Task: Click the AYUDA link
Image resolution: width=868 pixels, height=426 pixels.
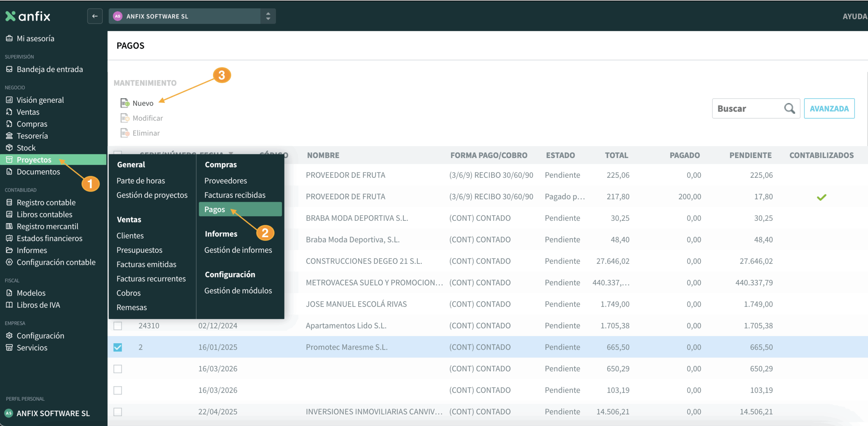Action: point(854,16)
